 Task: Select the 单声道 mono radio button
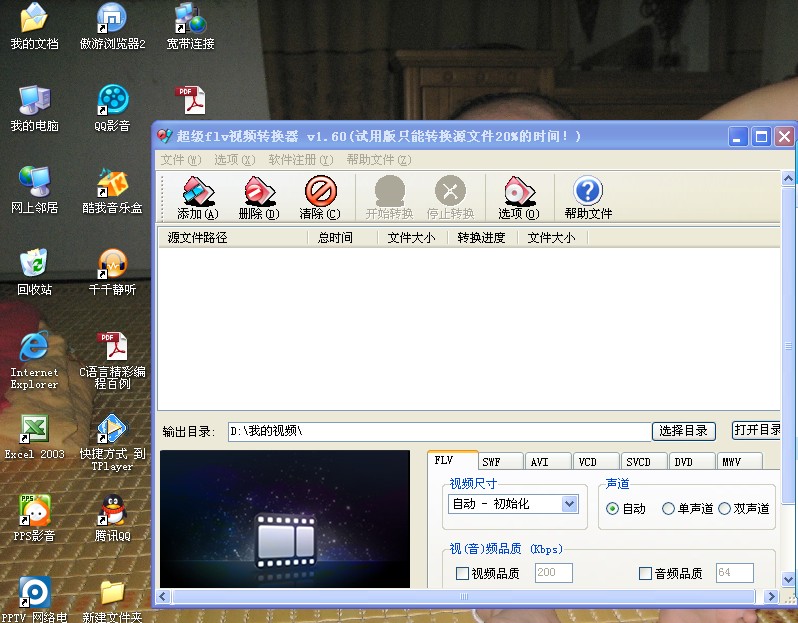tap(668, 509)
